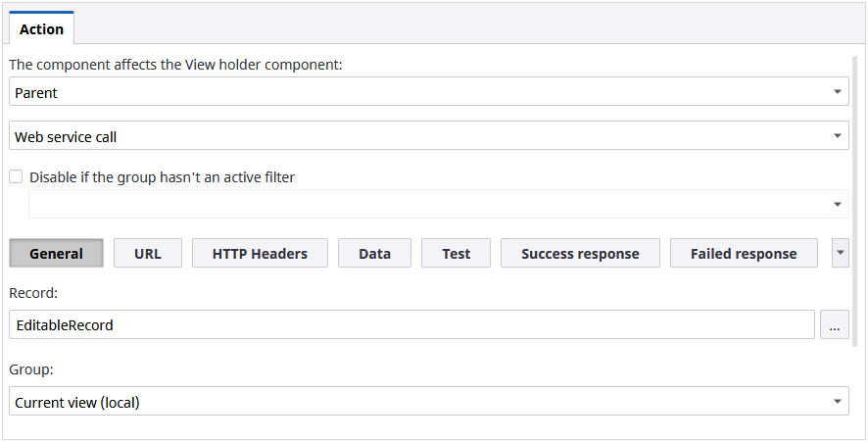868x442 pixels.
Task: Select the Action tab
Action: (41, 29)
